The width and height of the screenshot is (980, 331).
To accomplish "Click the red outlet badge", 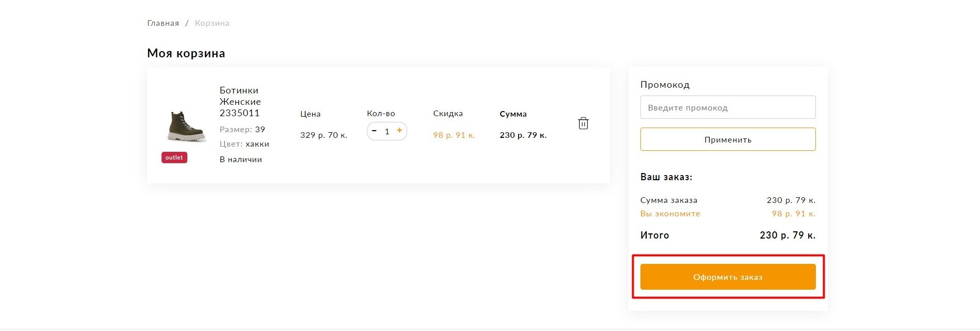I will coord(174,157).
